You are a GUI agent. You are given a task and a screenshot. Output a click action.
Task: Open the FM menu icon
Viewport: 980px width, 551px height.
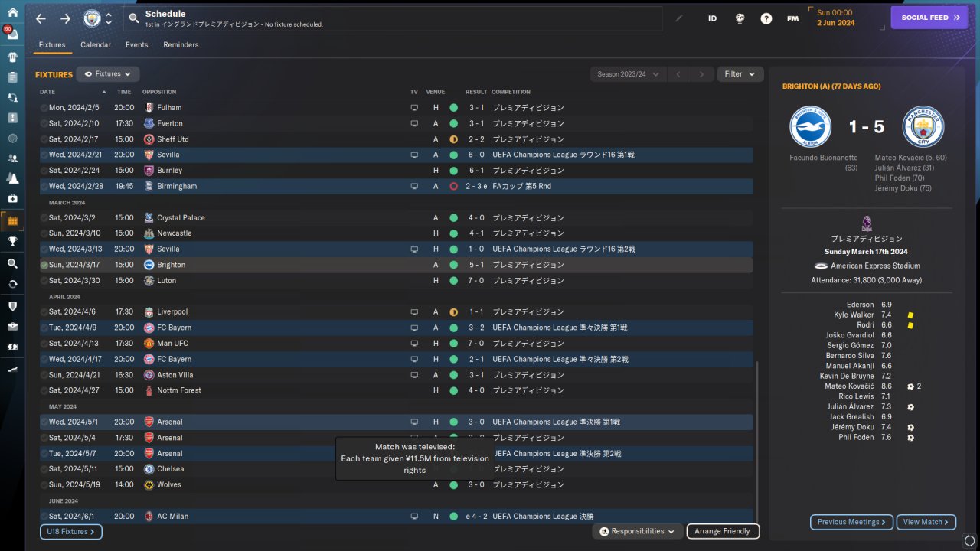(792, 18)
